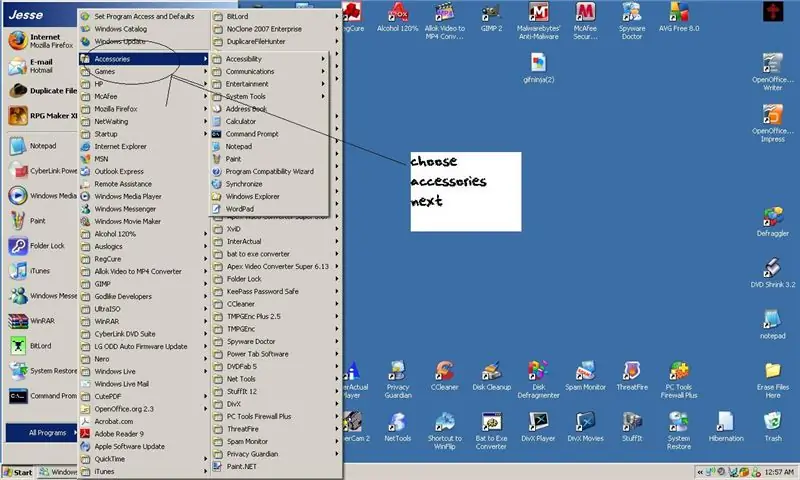Open the DivX Movies desktop icon
The image size is (800, 480).
coord(585,426)
